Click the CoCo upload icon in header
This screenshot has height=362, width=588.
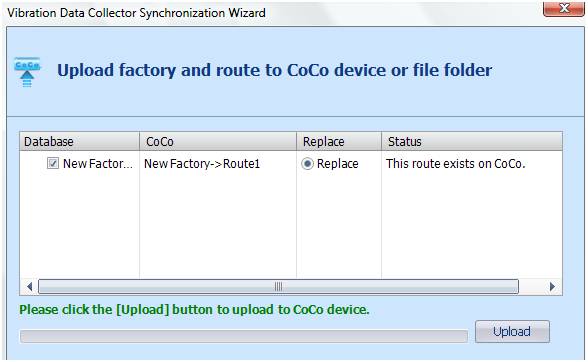(27, 72)
